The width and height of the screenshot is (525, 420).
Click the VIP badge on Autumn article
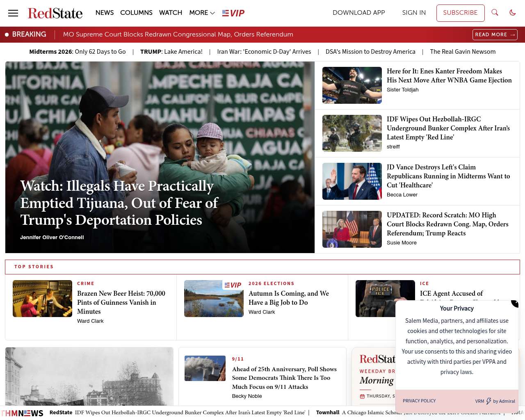pyautogui.click(x=233, y=285)
